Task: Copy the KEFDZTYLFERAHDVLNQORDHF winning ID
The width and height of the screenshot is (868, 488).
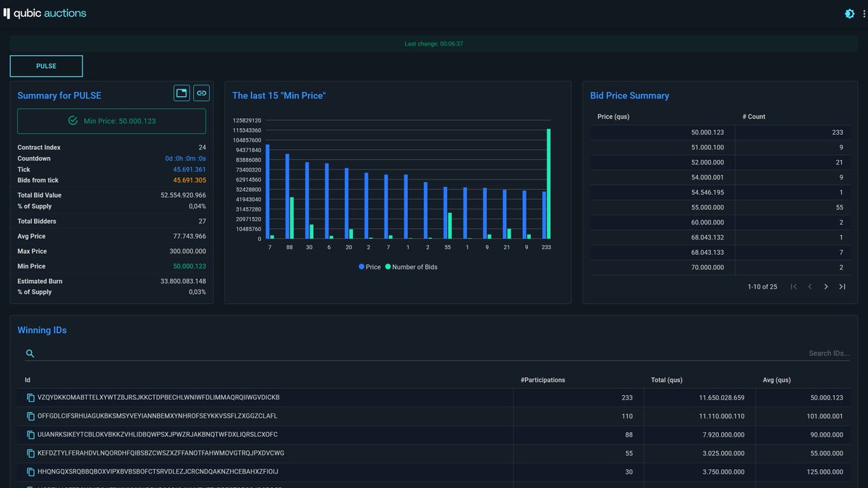Action: (30, 453)
